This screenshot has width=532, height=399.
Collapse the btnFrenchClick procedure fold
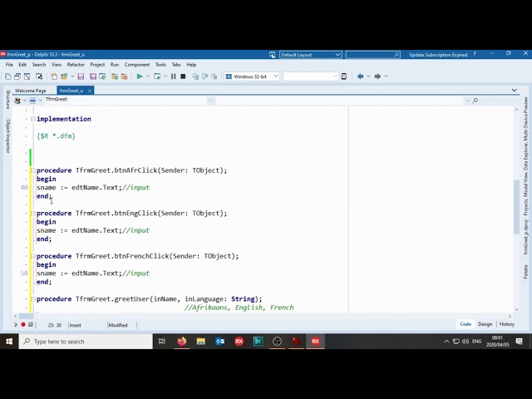click(x=33, y=256)
